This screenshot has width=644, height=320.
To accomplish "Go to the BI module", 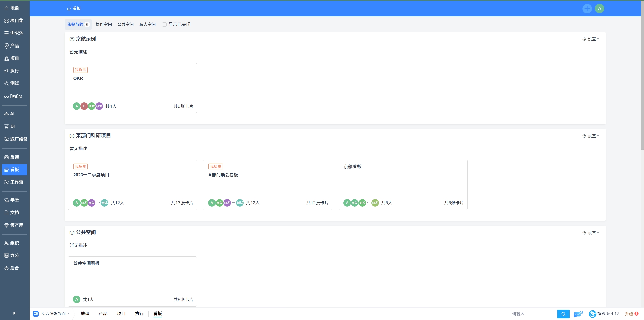I will [10, 126].
